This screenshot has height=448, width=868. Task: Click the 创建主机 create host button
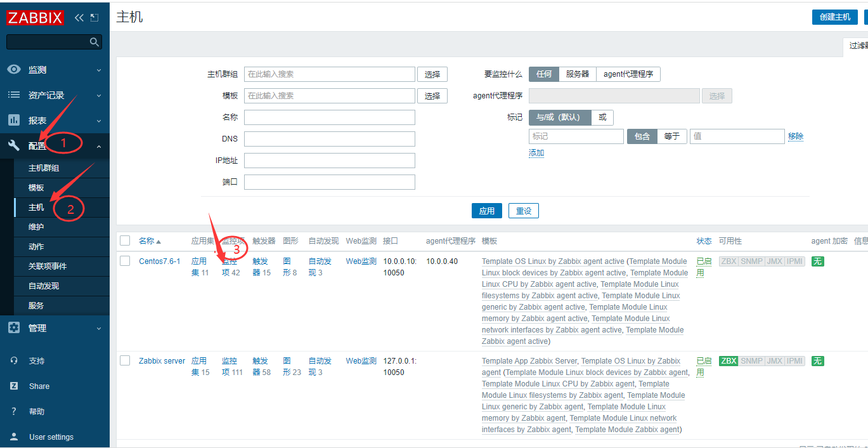(834, 17)
